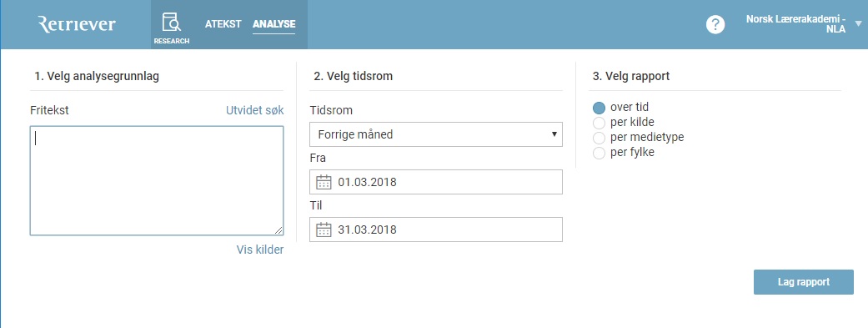Grab the Fritekst textarea resize handle
This screenshot has width=868, height=328.
278,230
